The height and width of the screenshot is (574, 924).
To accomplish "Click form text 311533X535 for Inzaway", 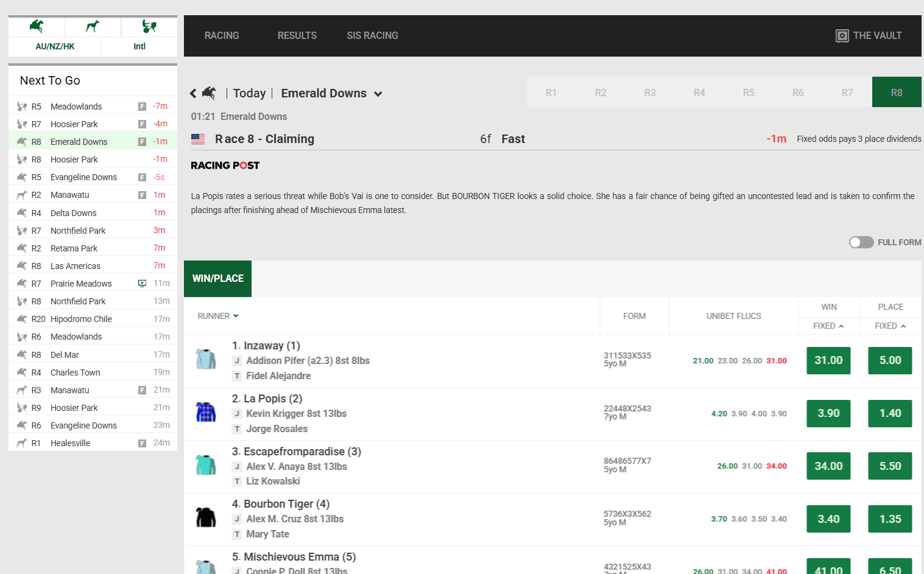I will pos(627,355).
